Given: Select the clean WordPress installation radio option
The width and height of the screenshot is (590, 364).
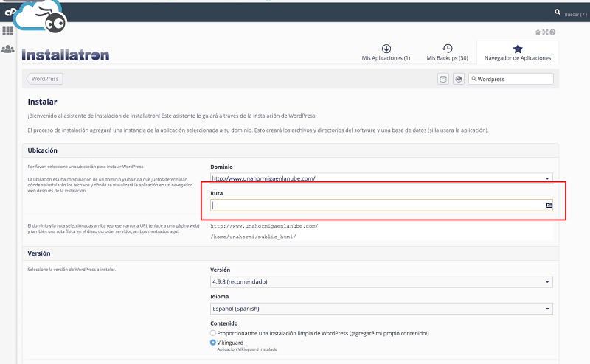Looking at the screenshot, I should (x=213, y=333).
